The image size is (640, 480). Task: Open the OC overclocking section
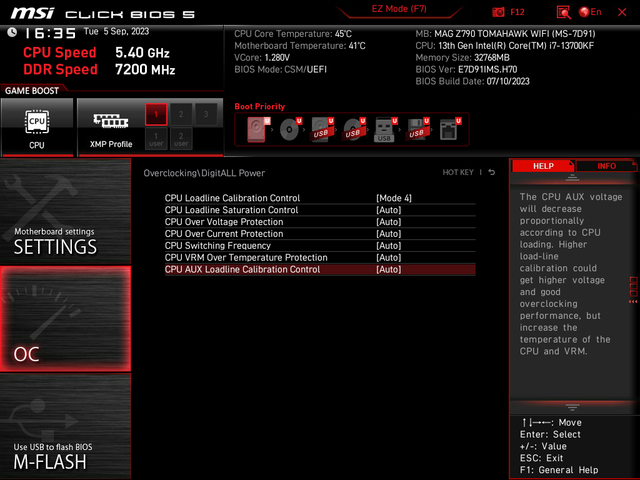pyautogui.click(x=65, y=319)
